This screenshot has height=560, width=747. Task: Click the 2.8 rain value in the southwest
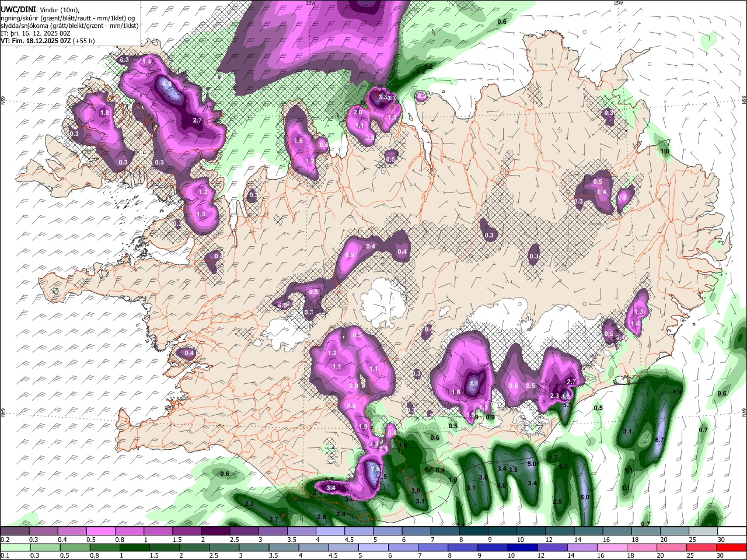point(321,517)
